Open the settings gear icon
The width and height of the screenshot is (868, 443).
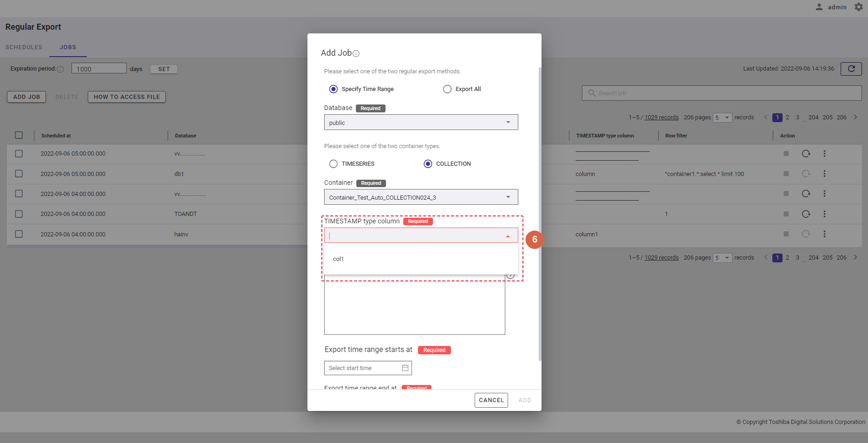pos(859,7)
